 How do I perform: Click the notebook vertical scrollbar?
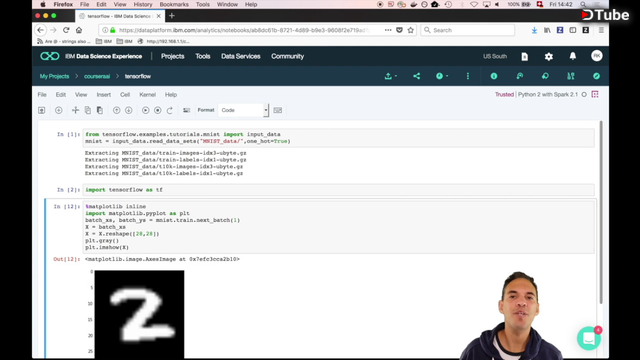601,212
